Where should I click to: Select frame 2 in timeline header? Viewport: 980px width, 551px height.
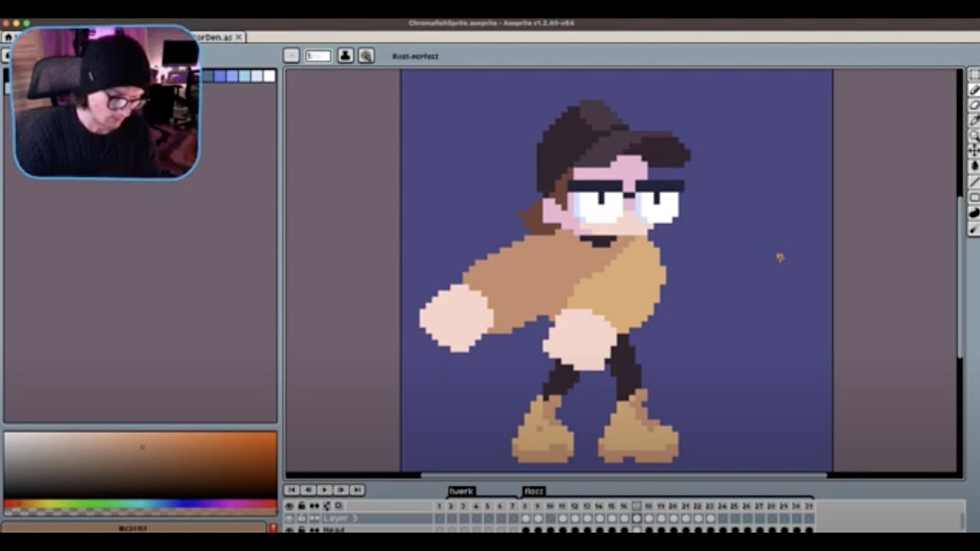coord(451,506)
